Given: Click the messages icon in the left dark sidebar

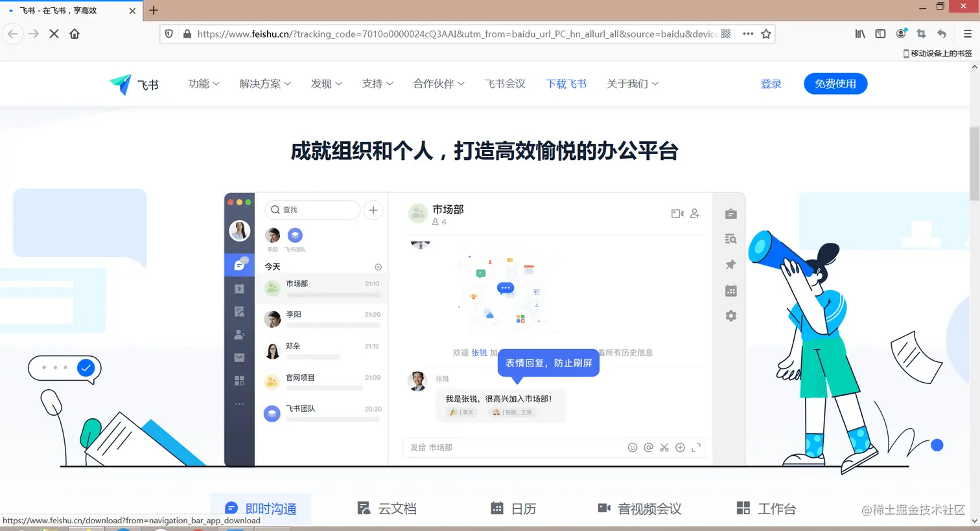Looking at the screenshot, I should (239, 264).
